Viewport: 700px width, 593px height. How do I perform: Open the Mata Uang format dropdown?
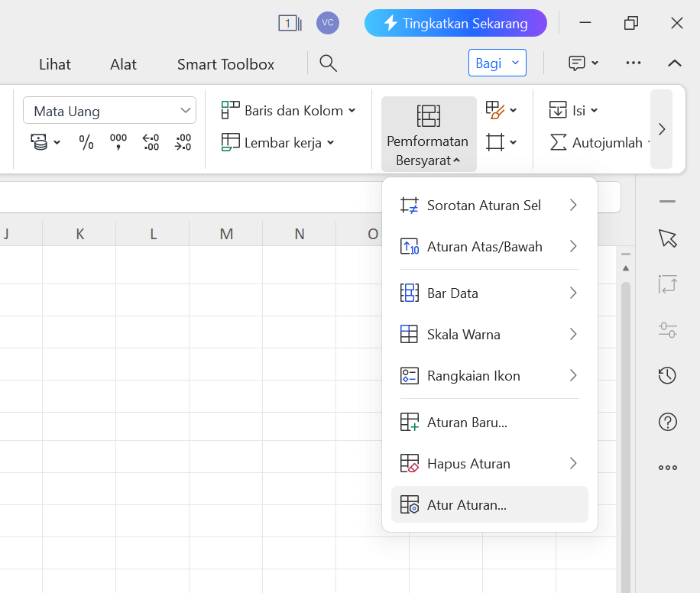tap(109, 110)
